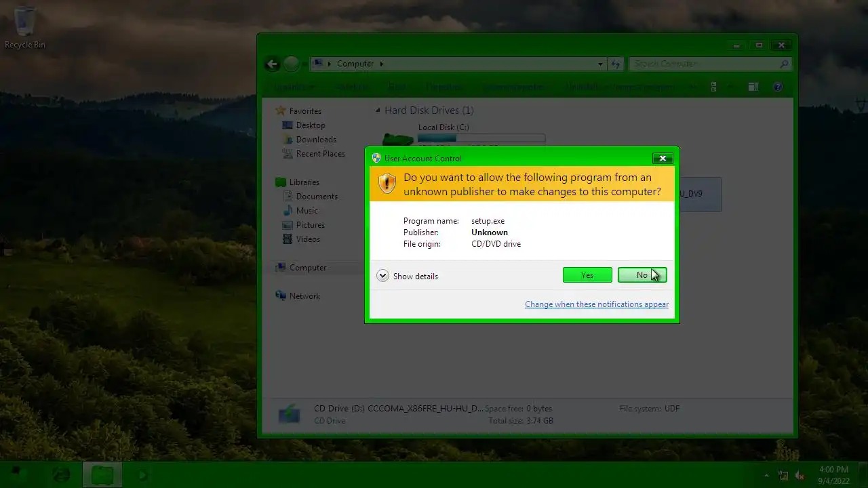Image resolution: width=868 pixels, height=488 pixels.
Task: Click the network tray icon
Action: pyautogui.click(x=784, y=475)
